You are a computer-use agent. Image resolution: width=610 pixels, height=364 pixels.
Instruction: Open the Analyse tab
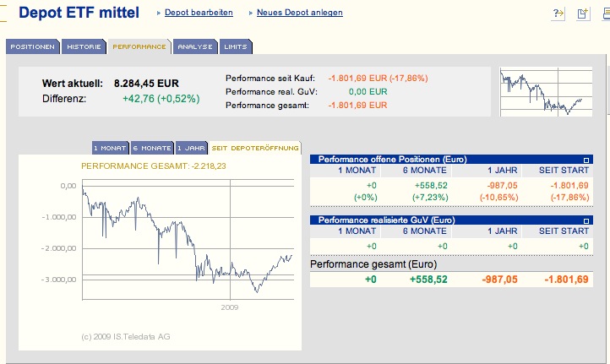195,46
